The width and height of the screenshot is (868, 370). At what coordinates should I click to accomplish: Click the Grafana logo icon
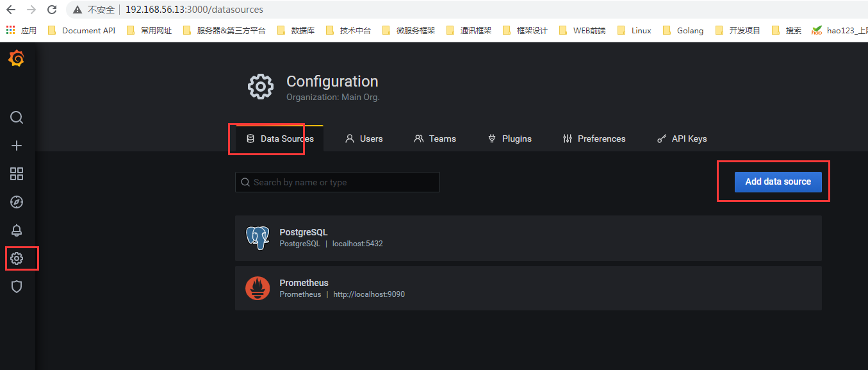[17, 59]
